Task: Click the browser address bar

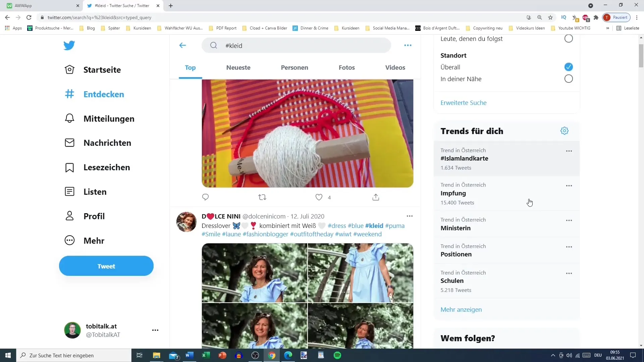Action: click(282, 17)
